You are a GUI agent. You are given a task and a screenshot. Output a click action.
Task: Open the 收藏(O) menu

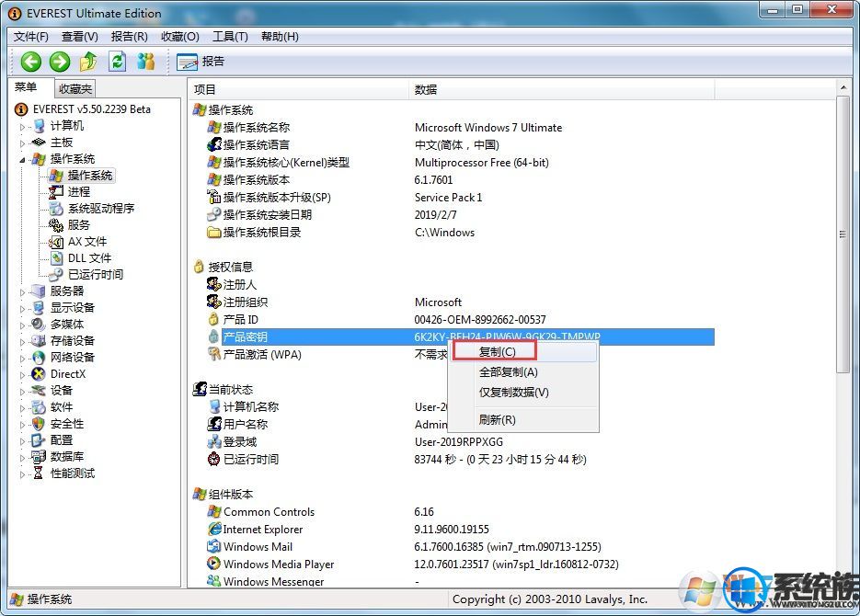click(180, 37)
